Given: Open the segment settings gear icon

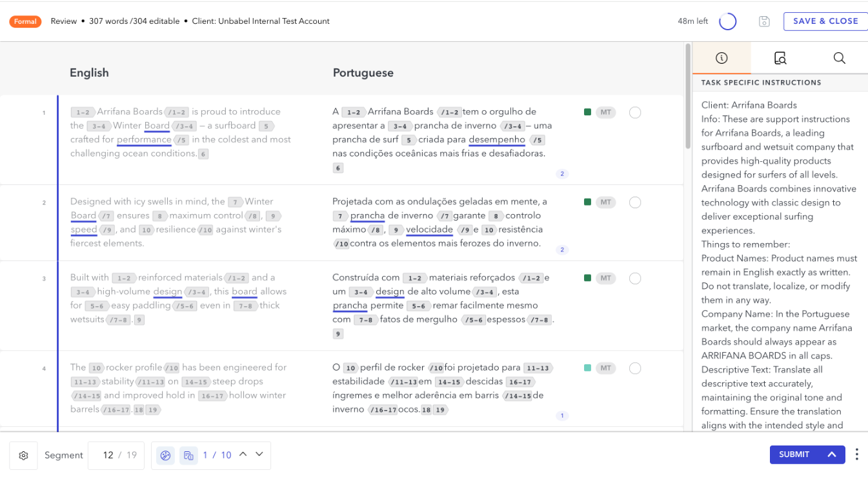Looking at the screenshot, I should tap(23, 455).
